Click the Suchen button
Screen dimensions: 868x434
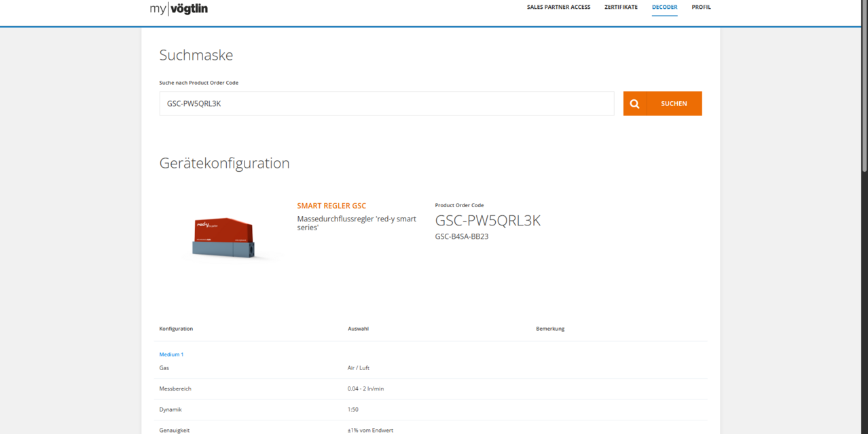674,104
